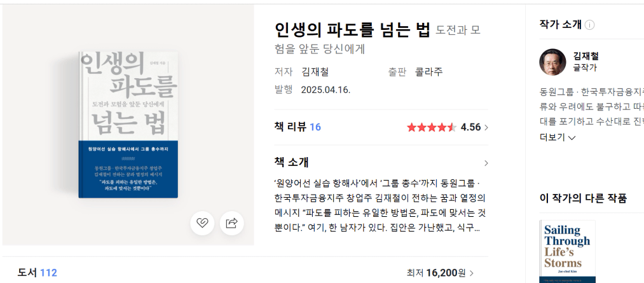Expand 책 소개 using its right chevron
Screen dimensions: 644x283
click(x=486, y=163)
